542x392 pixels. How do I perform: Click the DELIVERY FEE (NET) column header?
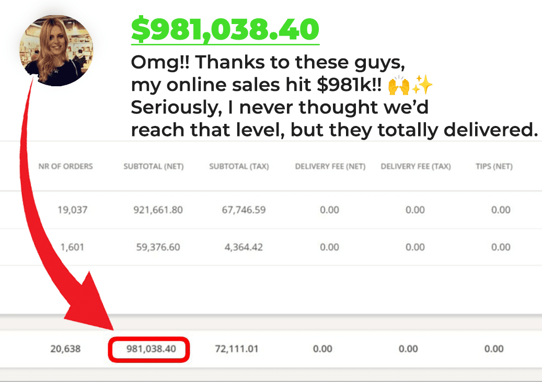point(330,166)
